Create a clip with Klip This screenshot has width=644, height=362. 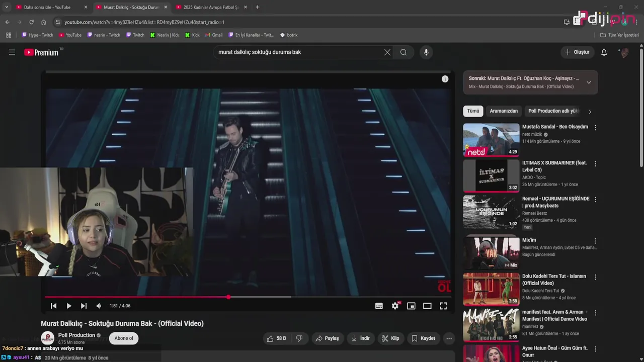point(390,338)
